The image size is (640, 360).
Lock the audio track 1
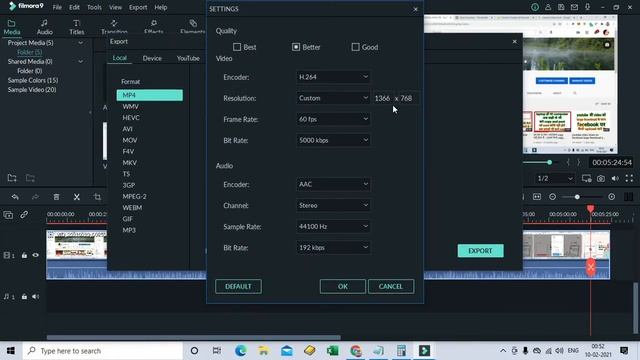tap(24, 297)
